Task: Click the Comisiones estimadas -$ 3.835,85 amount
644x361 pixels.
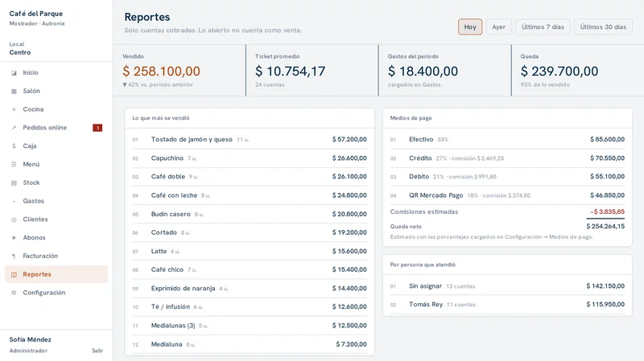Action: [608, 212]
